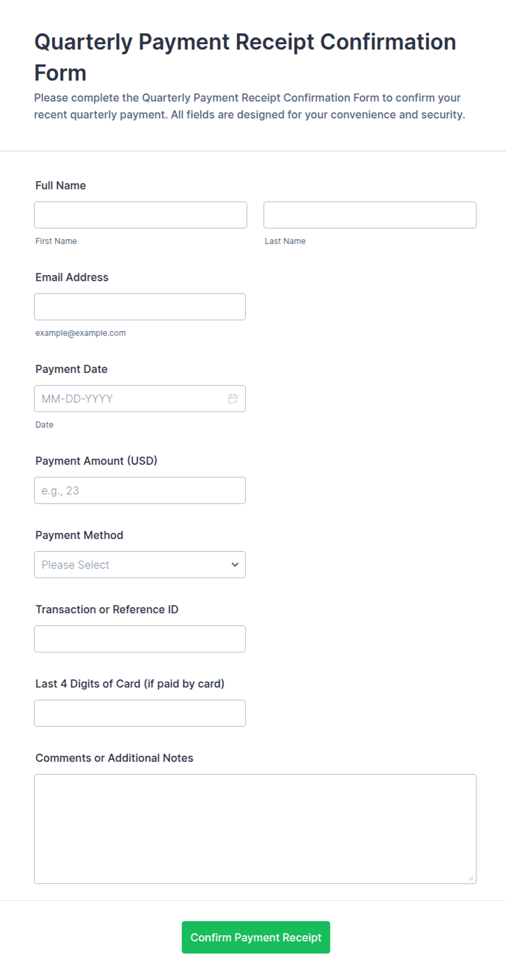Viewport: 506px width, 980px height.
Task: Open the calendar icon in Payment Date
Action: (x=233, y=399)
